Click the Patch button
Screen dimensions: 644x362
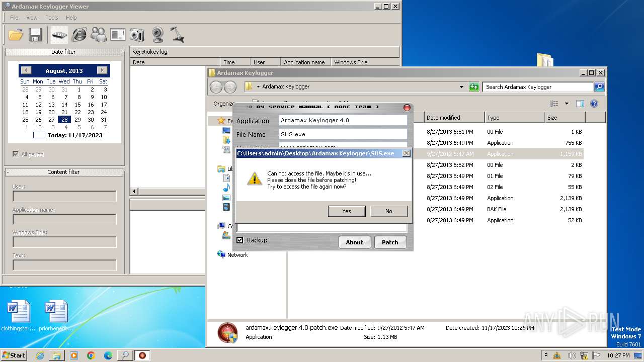390,242
